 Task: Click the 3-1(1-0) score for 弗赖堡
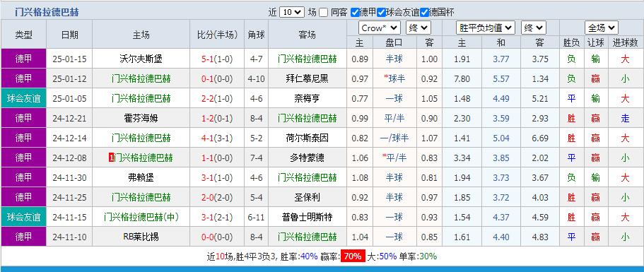(217, 177)
